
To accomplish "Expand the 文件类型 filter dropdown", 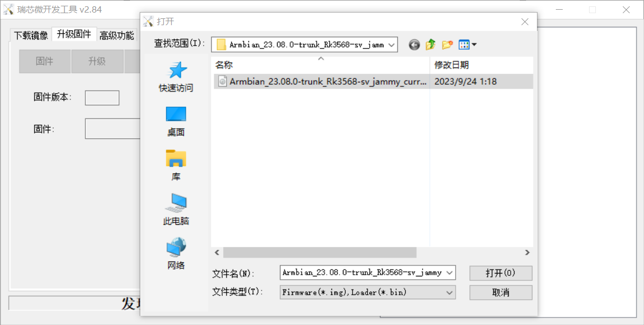I will click(449, 292).
